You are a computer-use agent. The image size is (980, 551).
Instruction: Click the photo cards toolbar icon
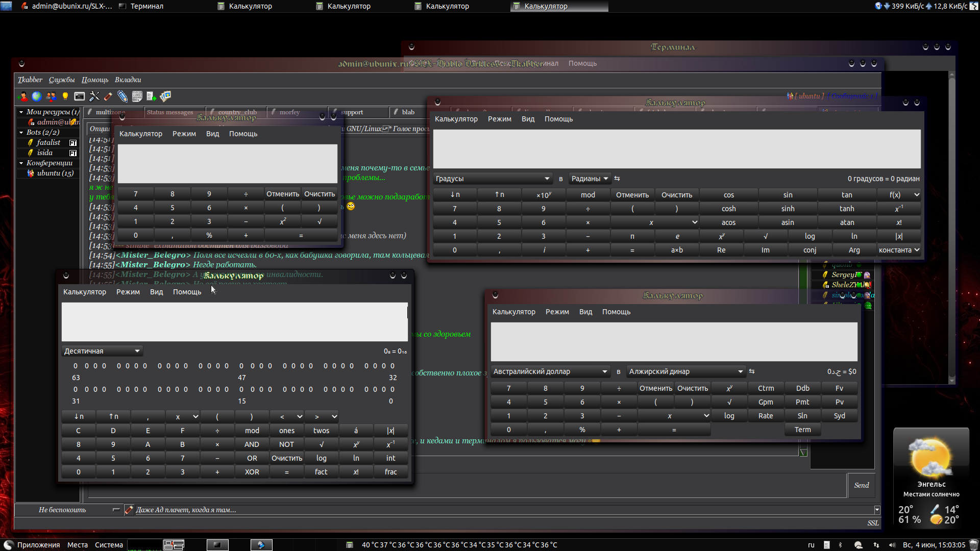[x=165, y=96]
